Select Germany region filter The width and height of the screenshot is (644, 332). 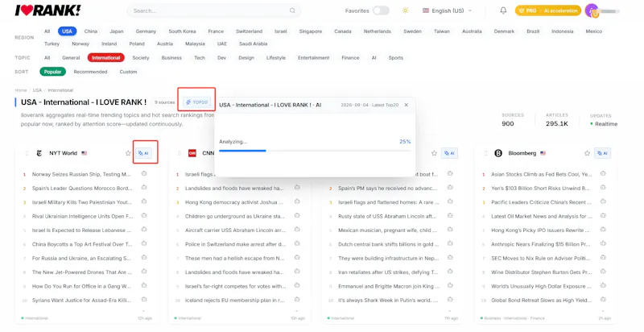(146, 31)
